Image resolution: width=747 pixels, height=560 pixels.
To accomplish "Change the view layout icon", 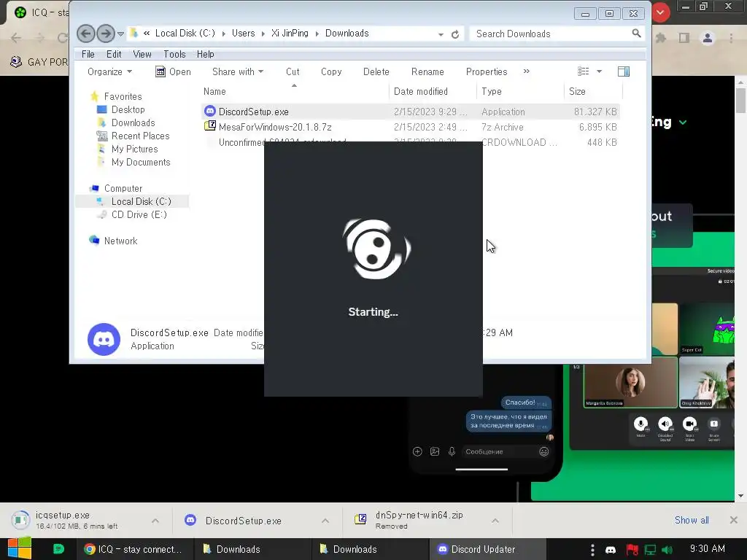I will (583, 71).
